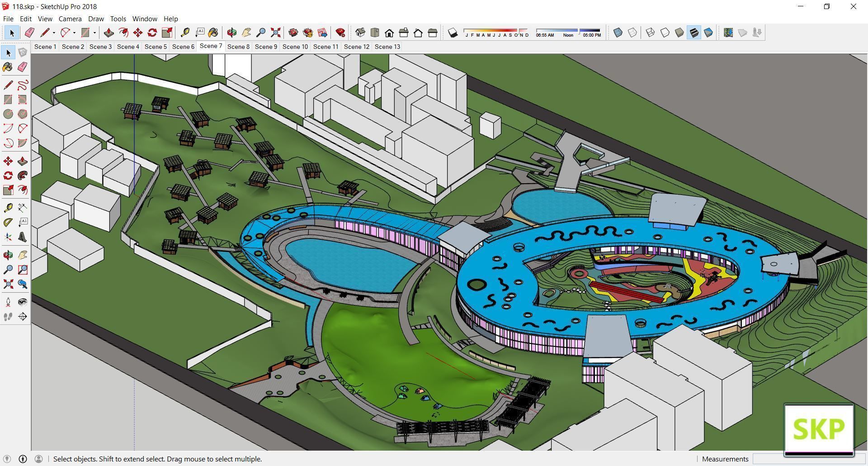Image resolution: width=868 pixels, height=466 pixels.
Task: Open the 3D Warehouse icon
Action: tap(293, 33)
